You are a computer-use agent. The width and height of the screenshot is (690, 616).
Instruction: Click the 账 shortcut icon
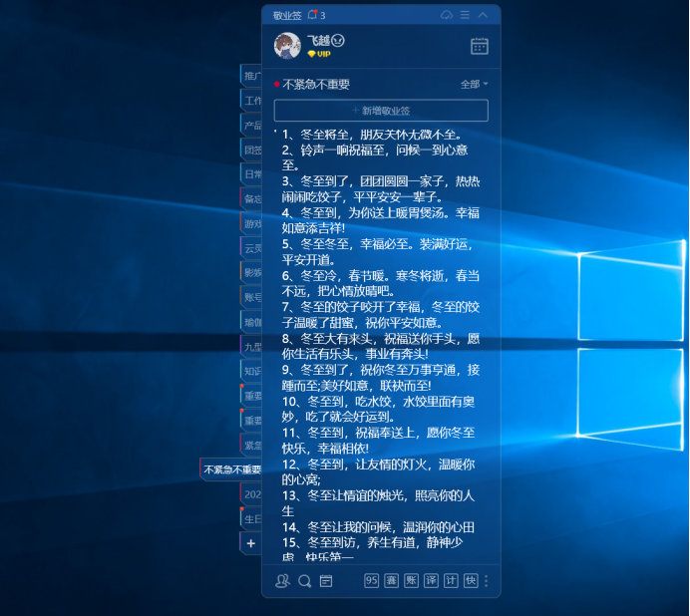click(411, 581)
